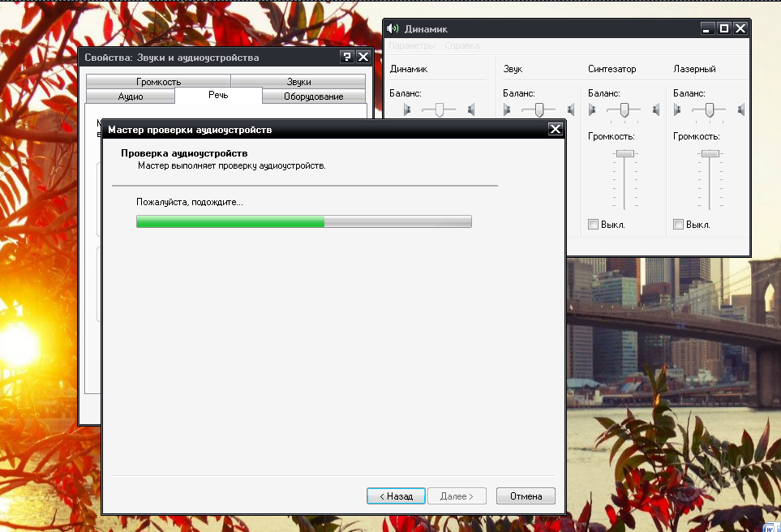Viewport: 781px width, 532px height.
Task: Click left speaker icon under Лазерный balance
Action: [677, 109]
